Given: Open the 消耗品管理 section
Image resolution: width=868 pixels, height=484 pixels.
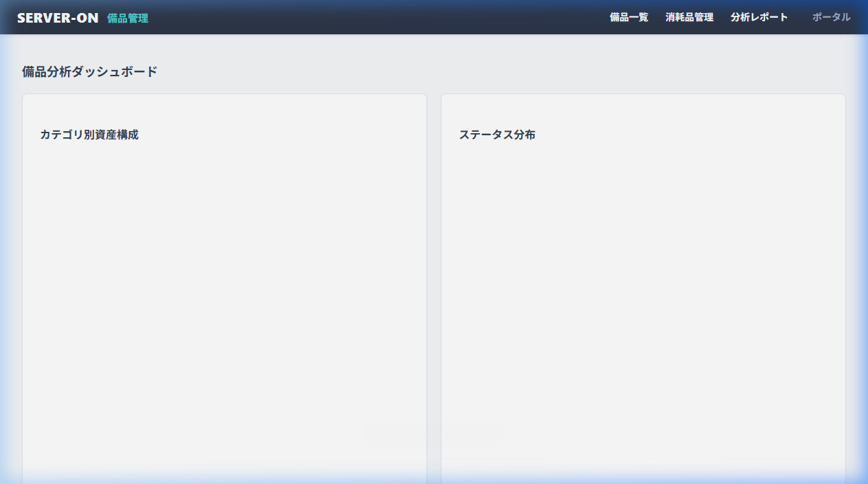Looking at the screenshot, I should point(689,17).
